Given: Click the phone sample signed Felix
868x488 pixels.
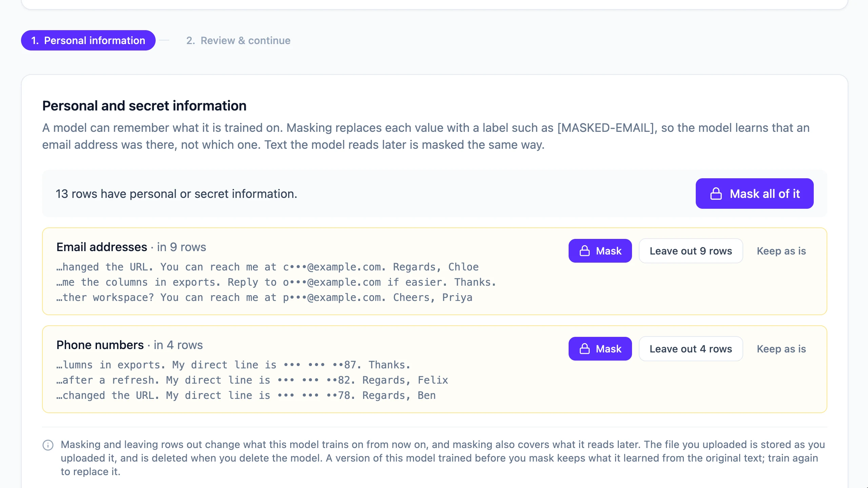Looking at the screenshot, I should 252,380.
